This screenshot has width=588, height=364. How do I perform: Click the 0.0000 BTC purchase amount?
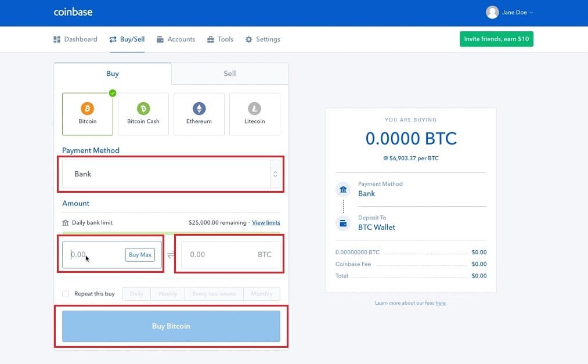411,138
